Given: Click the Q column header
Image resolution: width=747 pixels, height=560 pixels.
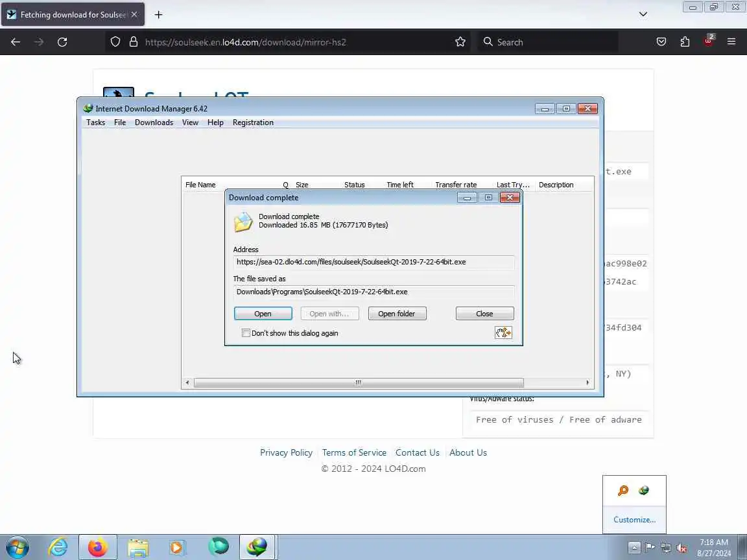Looking at the screenshot, I should click(286, 185).
